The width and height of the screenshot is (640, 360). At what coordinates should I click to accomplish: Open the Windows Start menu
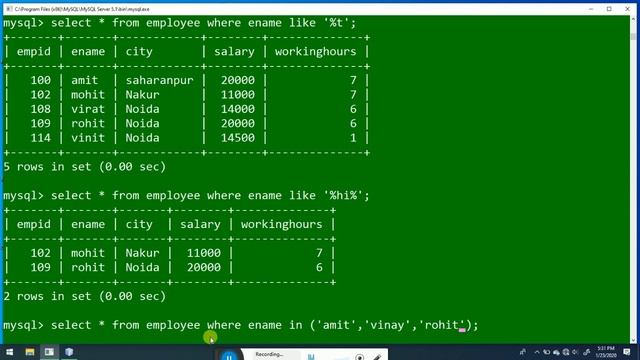tap(9, 352)
